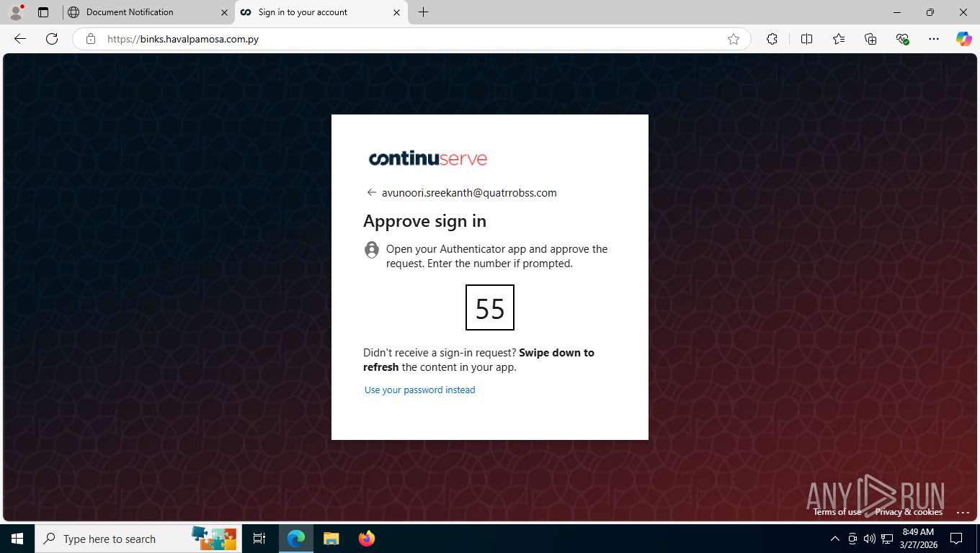Open the Favorites list
The width and height of the screenshot is (980, 553).
[839, 39]
